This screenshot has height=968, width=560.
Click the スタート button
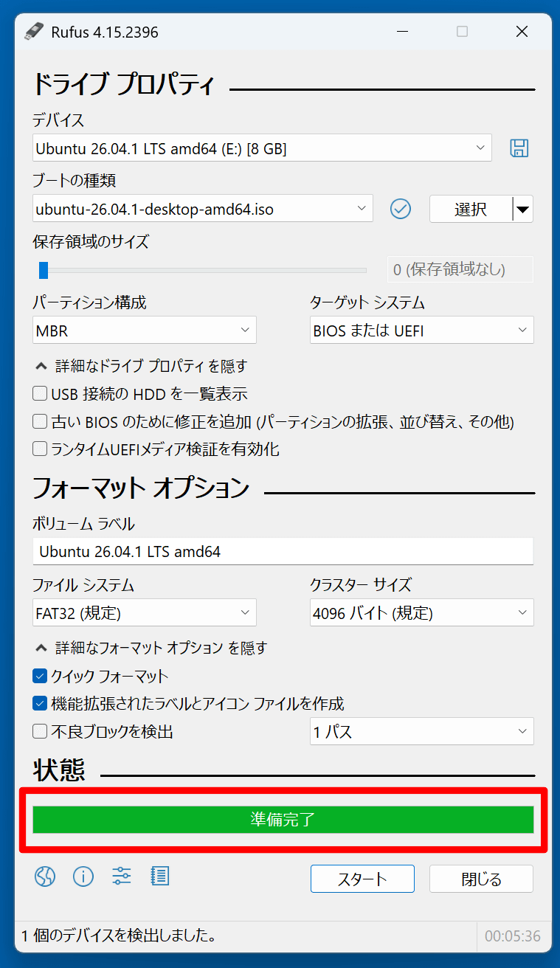362,879
